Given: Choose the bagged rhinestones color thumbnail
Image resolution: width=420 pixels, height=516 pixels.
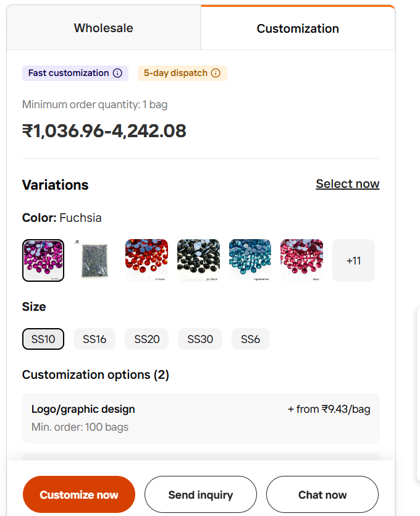Looking at the screenshot, I should 94,260.
